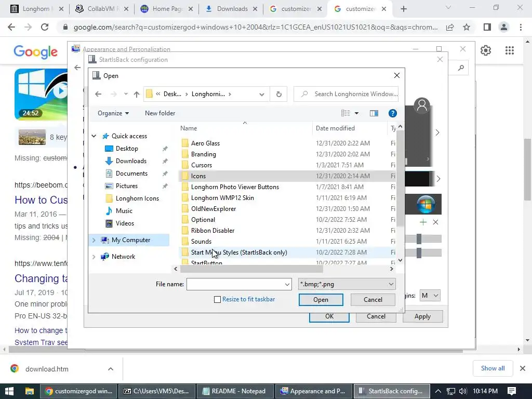Click the up-one-level arrow in Open dialog

pyautogui.click(x=137, y=95)
